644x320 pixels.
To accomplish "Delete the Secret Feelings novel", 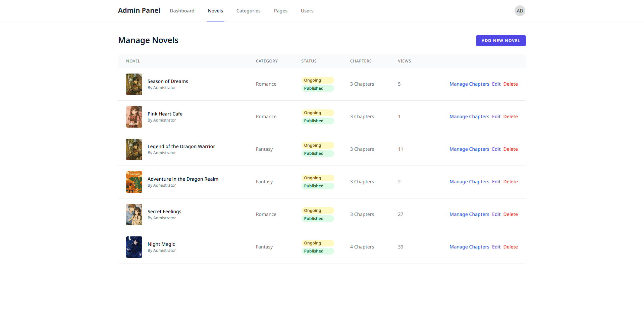I will point(510,214).
